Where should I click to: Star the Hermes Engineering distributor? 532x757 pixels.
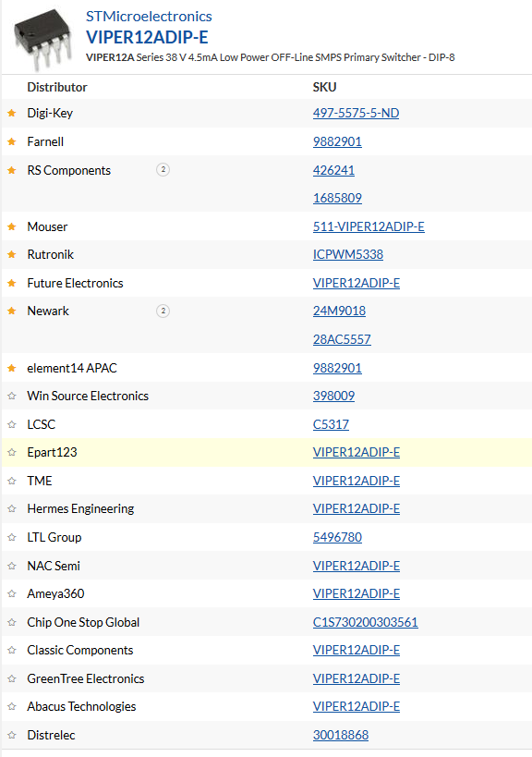coord(12,509)
